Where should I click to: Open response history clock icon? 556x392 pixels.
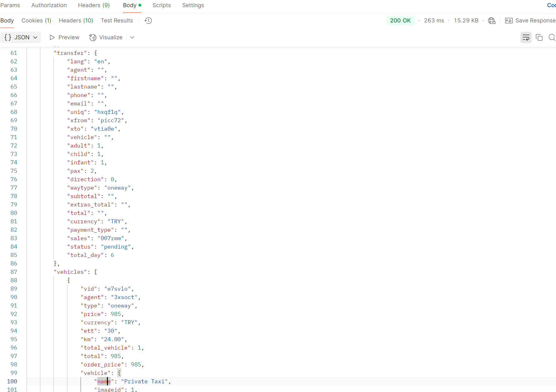148,21
